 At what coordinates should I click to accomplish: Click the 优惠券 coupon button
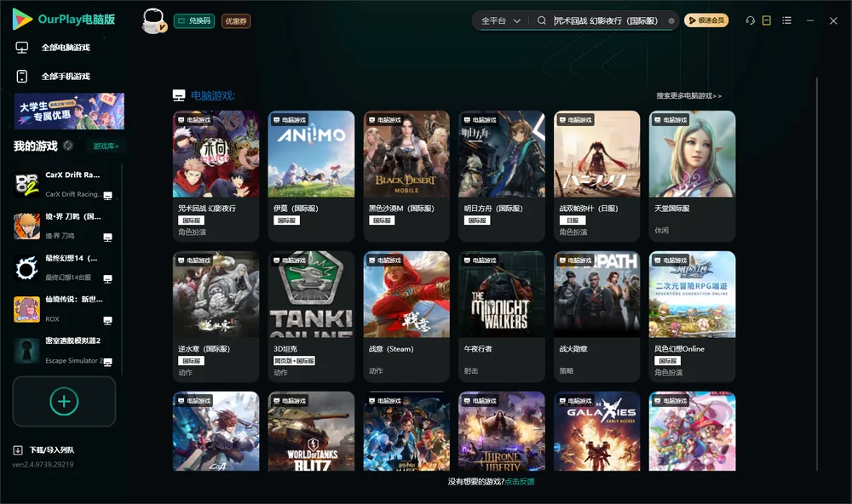[236, 21]
